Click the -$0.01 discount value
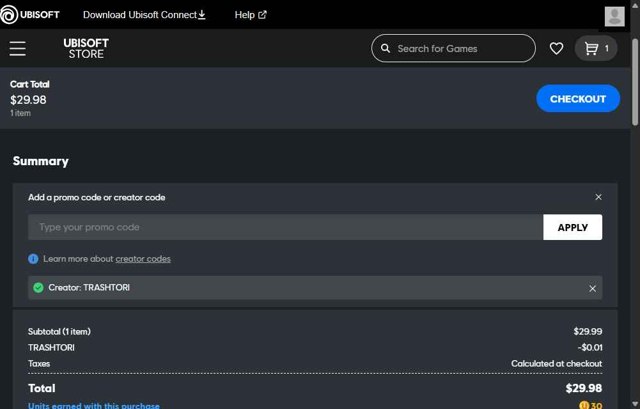The height and width of the screenshot is (409, 640). (x=590, y=347)
